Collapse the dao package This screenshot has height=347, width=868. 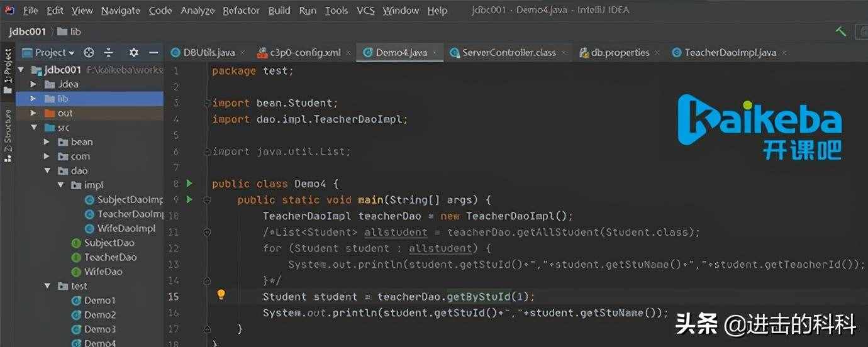click(47, 170)
